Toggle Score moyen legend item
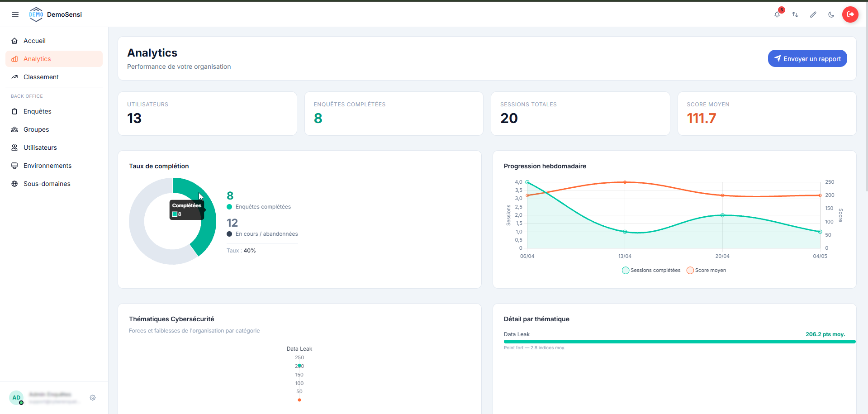Screen dimensions: 868x414 [706, 270]
